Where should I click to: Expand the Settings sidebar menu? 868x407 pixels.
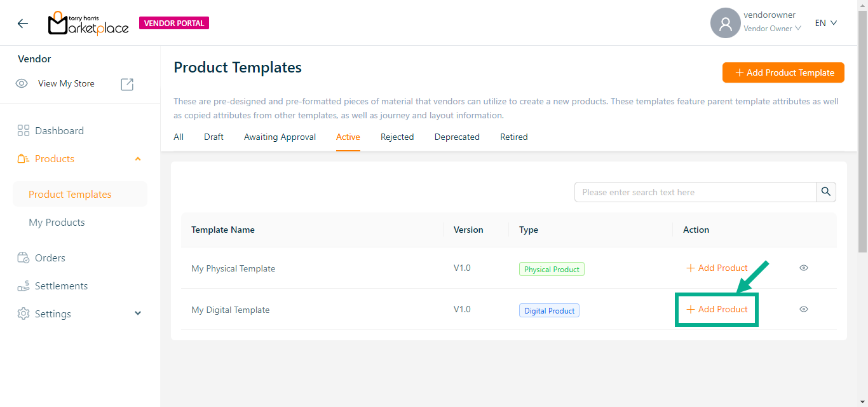click(138, 314)
